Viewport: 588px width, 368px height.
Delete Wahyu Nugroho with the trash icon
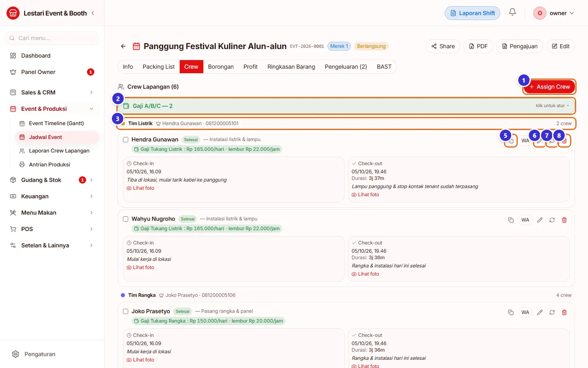pos(564,220)
